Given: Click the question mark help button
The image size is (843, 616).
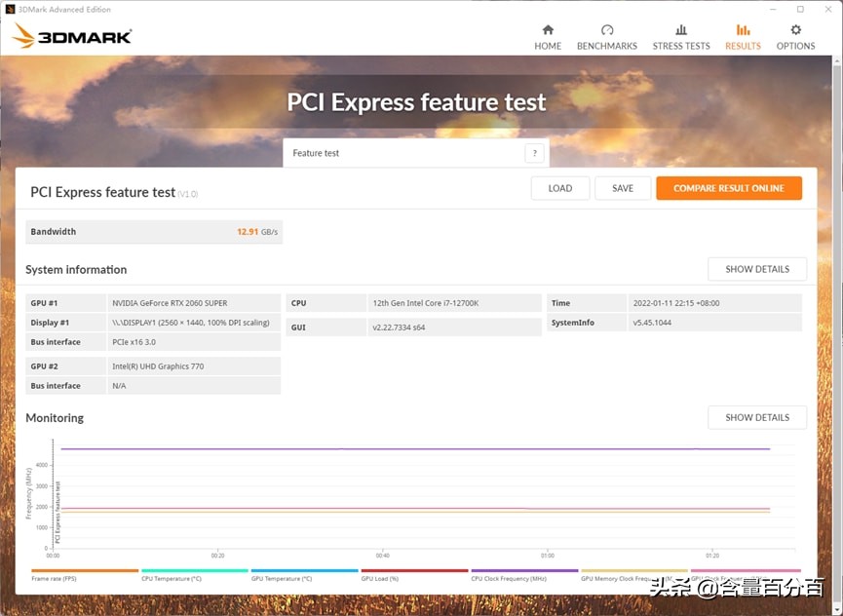Looking at the screenshot, I should pos(534,153).
